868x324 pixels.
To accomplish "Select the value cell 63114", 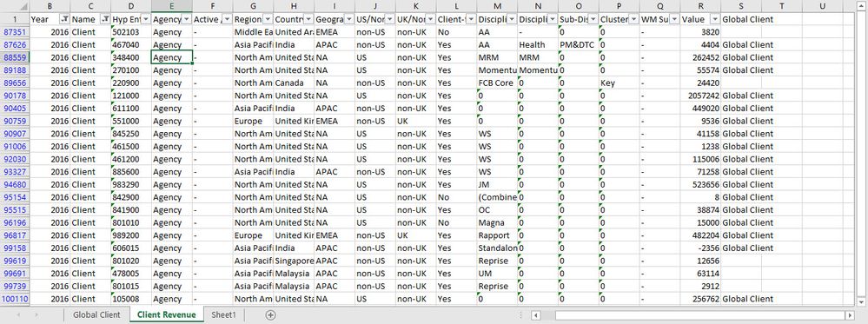I will [x=701, y=274].
